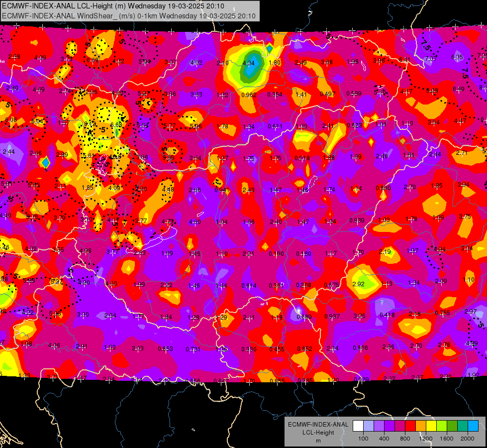487x448 pixels.
Task: Click the map value 0.418
Action: pyautogui.click(x=388, y=315)
